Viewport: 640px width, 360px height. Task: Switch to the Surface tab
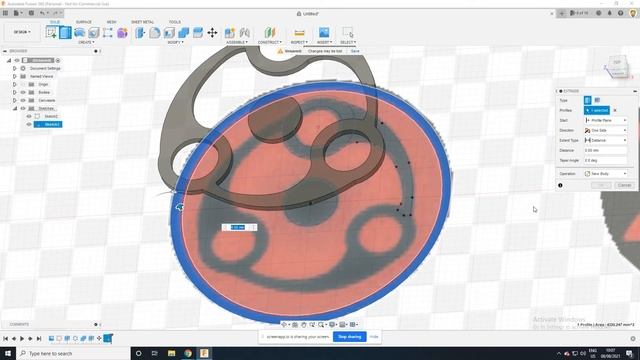point(84,22)
